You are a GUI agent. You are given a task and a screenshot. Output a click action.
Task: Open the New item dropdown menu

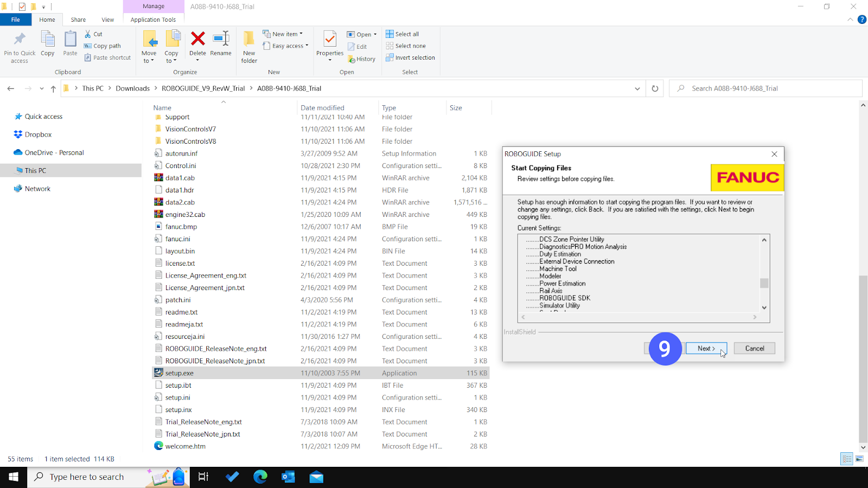pos(283,34)
